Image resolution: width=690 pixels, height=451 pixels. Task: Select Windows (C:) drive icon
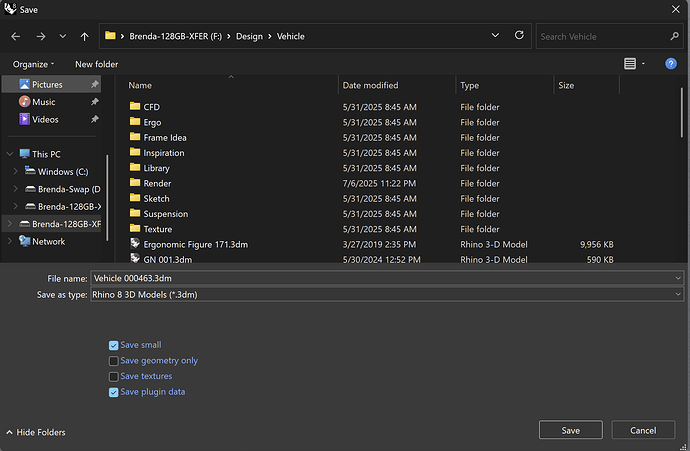pyautogui.click(x=30, y=172)
